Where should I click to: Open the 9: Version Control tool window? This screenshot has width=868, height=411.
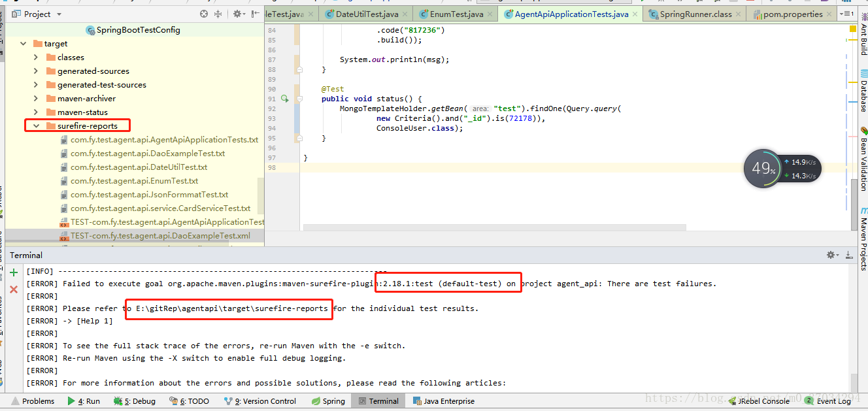(260, 401)
